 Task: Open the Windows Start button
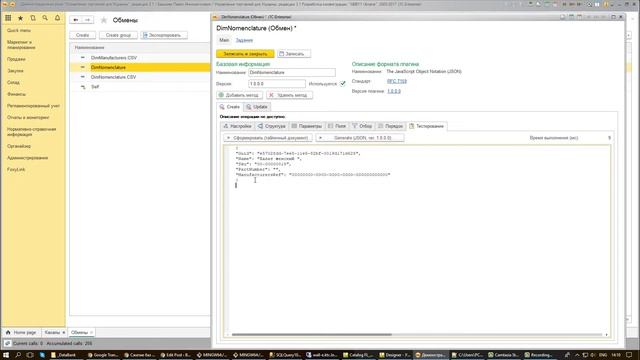(6, 355)
